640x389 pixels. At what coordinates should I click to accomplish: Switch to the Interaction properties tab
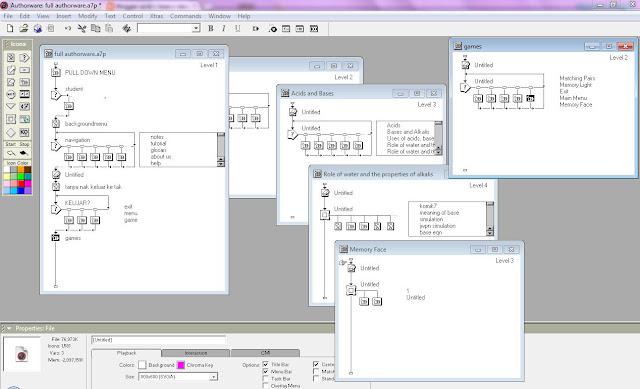tap(196, 353)
